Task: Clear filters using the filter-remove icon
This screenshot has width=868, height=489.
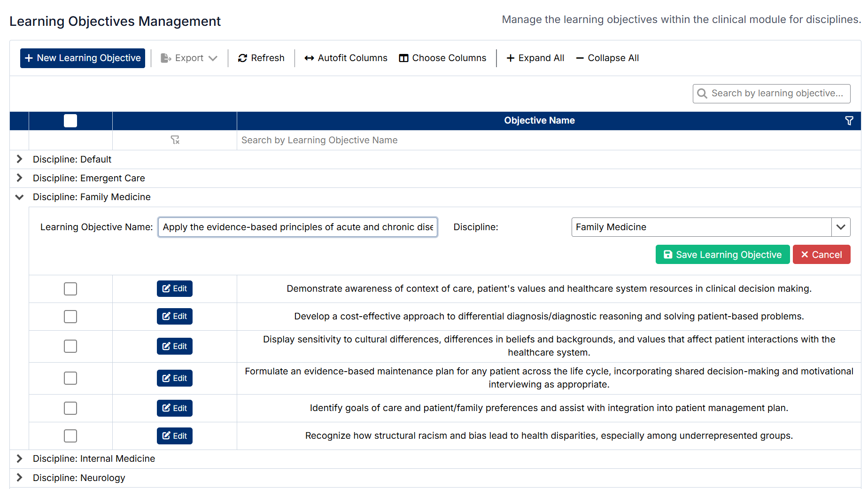Action: coord(175,140)
